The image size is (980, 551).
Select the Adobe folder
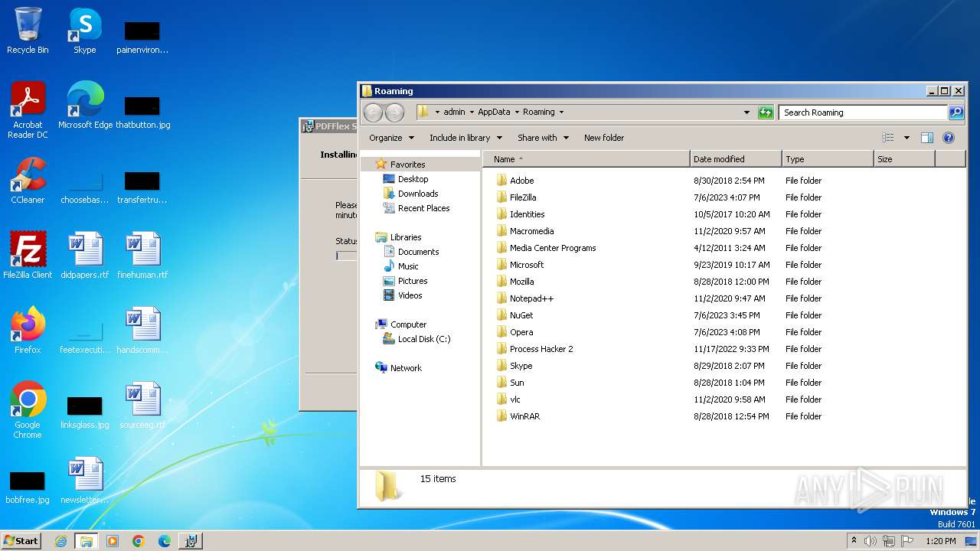[x=521, y=181]
